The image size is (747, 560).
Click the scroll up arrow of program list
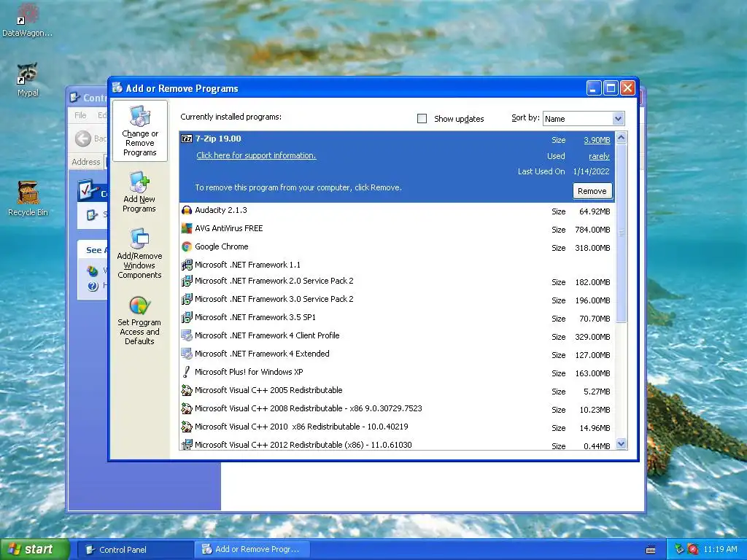click(622, 138)
